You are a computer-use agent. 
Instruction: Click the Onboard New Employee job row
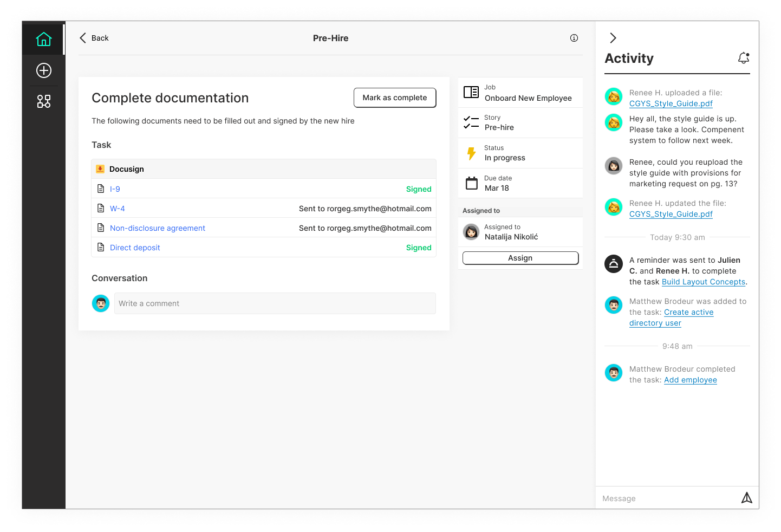[520, 93]
